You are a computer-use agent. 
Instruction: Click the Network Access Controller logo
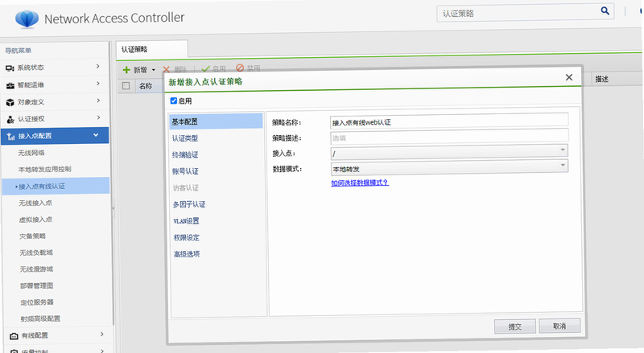click(27, 18)
